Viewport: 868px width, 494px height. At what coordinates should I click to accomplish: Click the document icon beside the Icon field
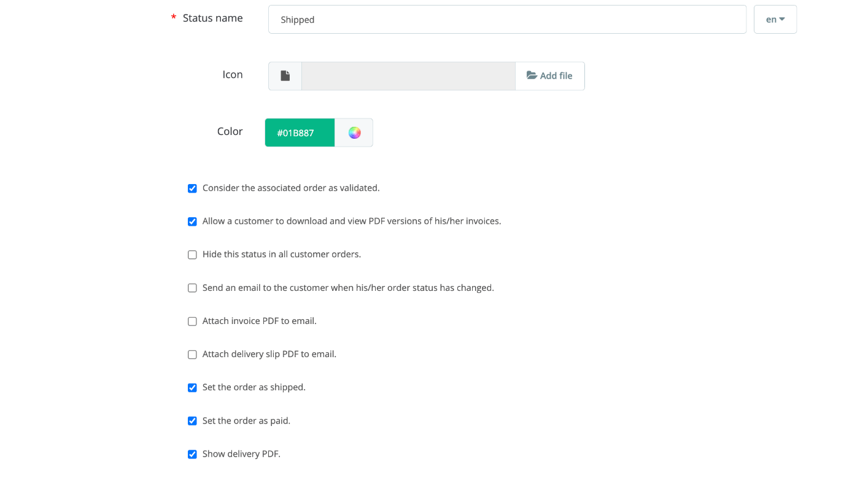[x=285, y=75]
